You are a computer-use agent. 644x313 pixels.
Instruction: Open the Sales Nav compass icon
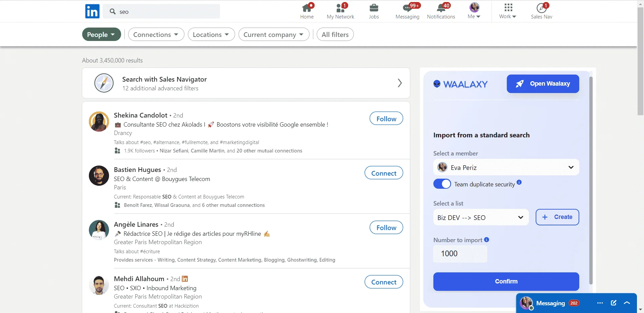pyautogui.click(x=541, y=8)
